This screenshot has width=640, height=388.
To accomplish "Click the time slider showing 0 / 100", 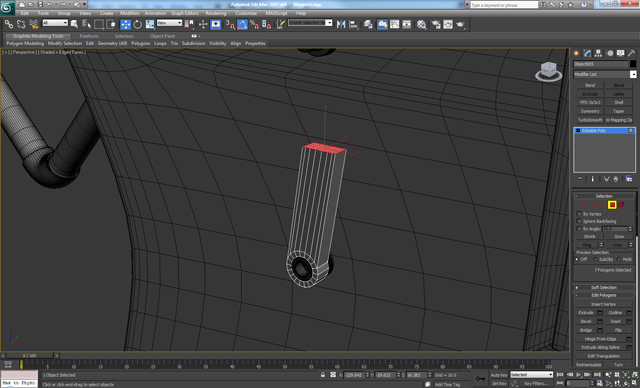I will coord(29,356).
